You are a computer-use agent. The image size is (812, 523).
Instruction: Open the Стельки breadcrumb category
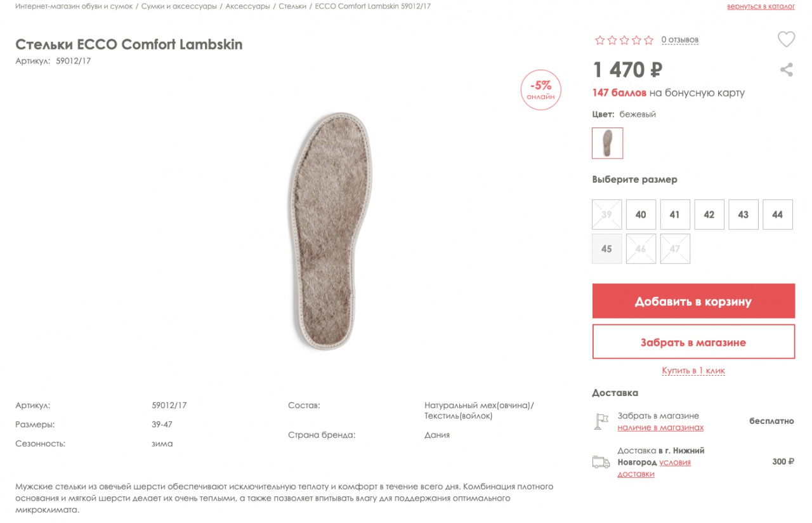(292, 6)
